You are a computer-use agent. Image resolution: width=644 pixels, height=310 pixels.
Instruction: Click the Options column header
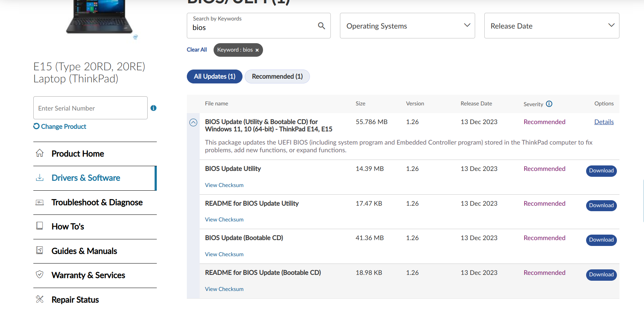coord(604,104)
